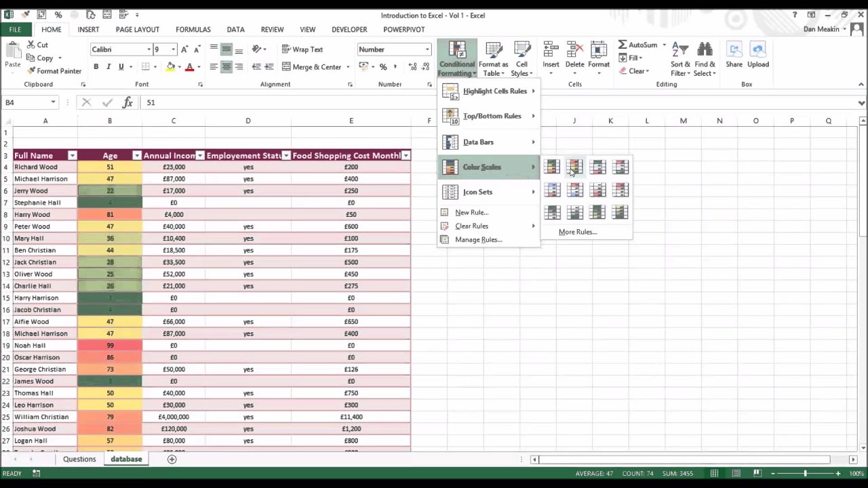Screen dimensions: 868x488
Task: Click the AutoSum button
Action: coord(637,45)
